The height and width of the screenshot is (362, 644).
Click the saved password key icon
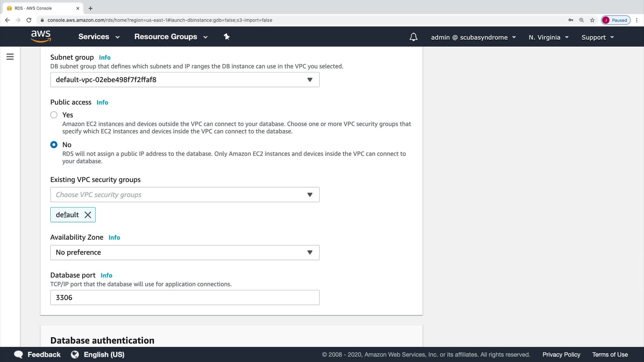click(571, 20)
